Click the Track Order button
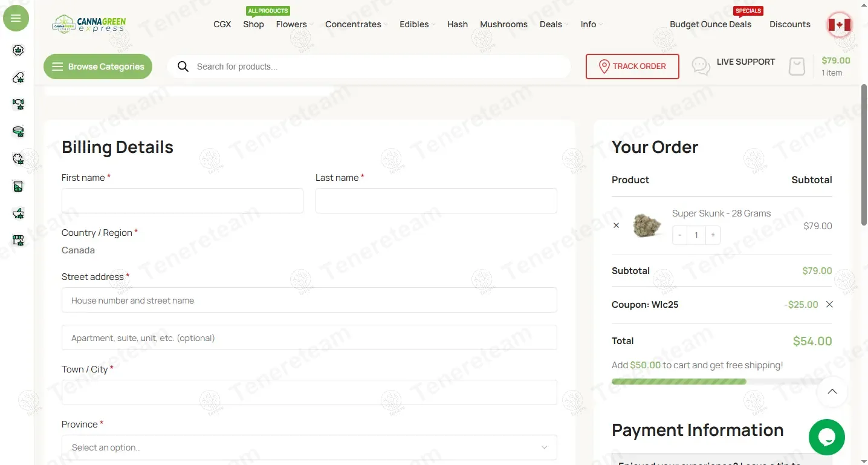Image resolution: width=868 pixels, height=465 pixels. [632, 67]
